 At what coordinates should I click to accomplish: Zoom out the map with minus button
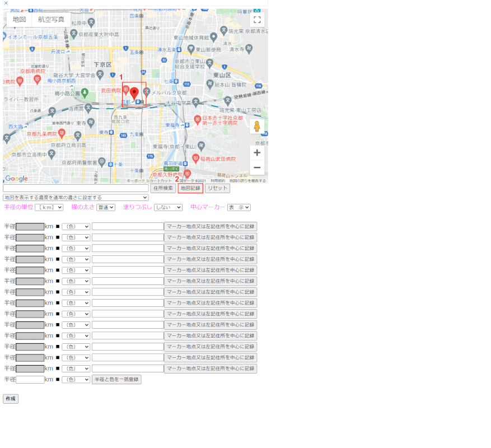(257, 167)
